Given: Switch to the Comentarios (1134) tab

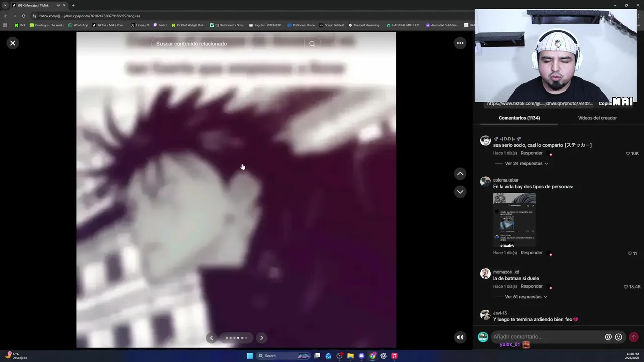Looking at the screenshot, I should 519,118.
